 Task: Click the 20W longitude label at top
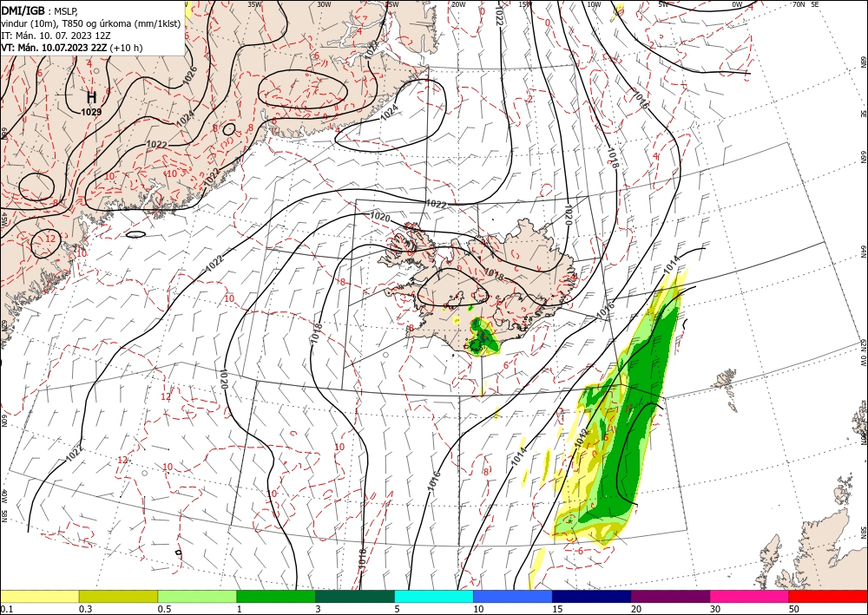[x=458, y=4]
